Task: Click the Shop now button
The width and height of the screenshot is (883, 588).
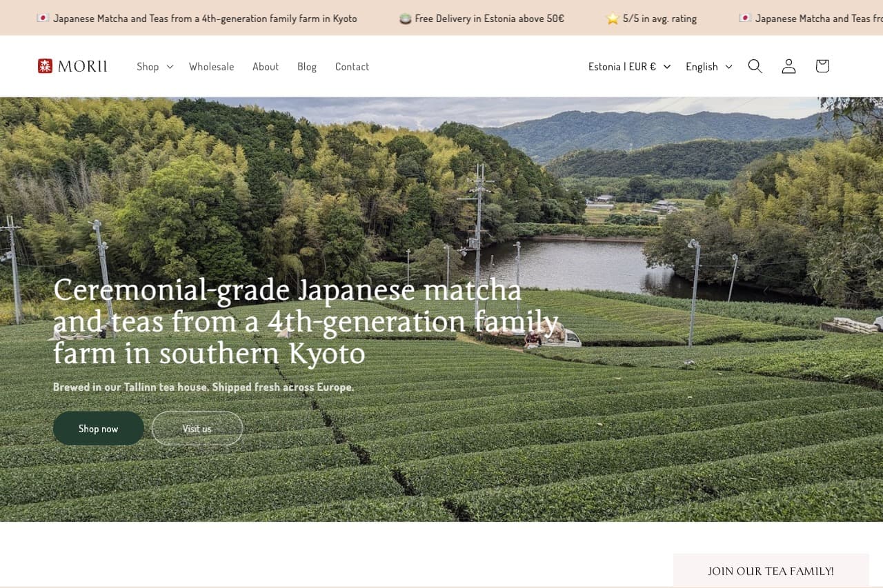Action: point(99,428)
